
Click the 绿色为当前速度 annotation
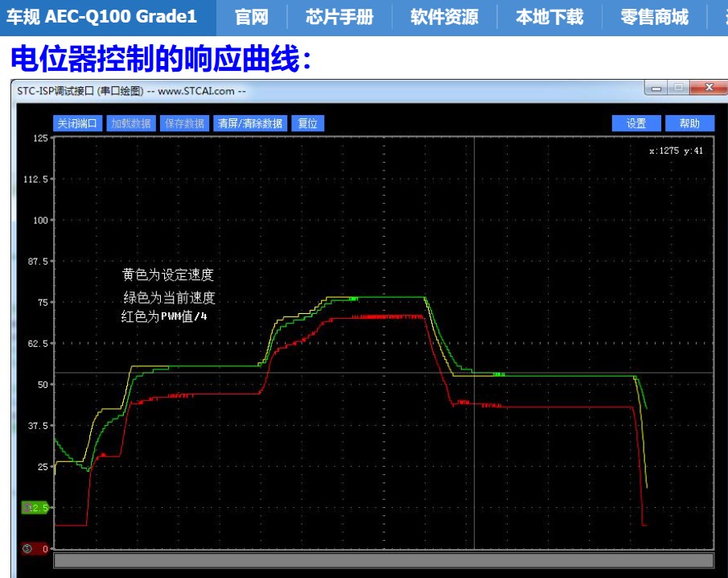(x=169, y=297)
